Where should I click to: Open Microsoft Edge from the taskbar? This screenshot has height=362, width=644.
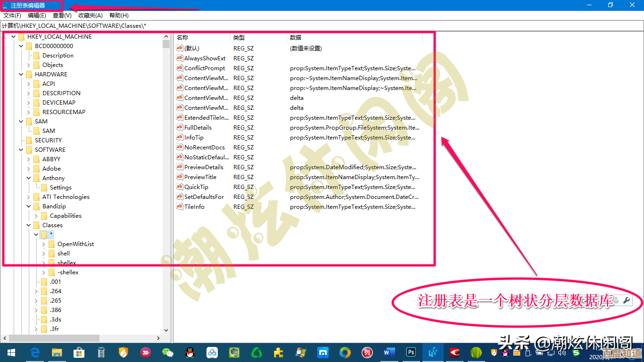tap(35, 352)
